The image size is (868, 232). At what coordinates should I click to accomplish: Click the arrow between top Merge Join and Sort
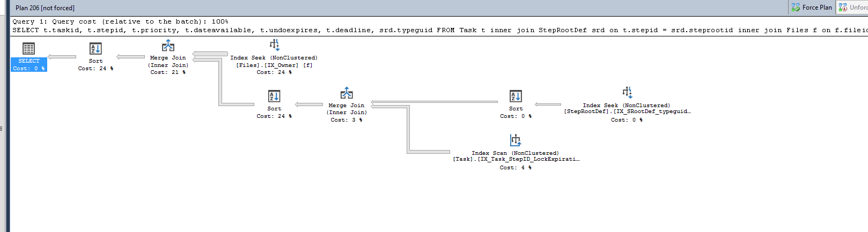pyautogui.click(x=130, y=57)
